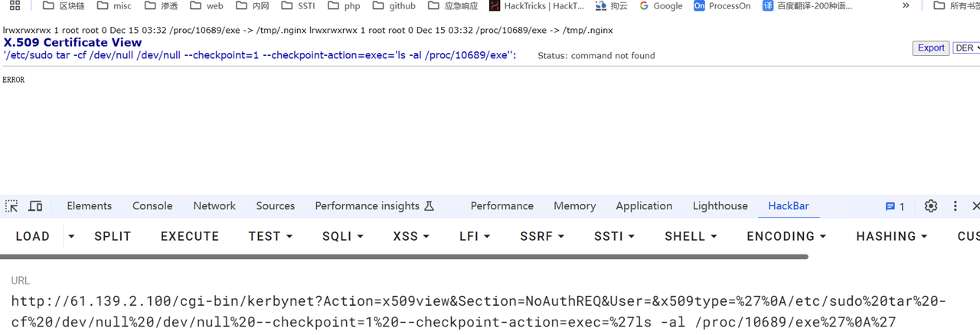
Task: Open the Google bookmark
Action: pyautogui.click(x=660, y=5)
